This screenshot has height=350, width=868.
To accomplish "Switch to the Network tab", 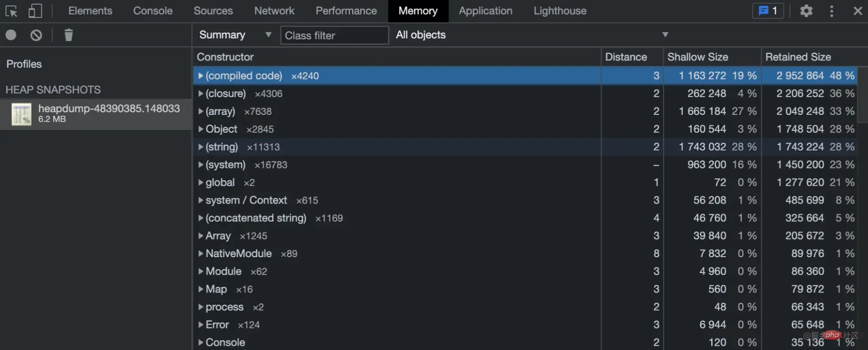I will pos(274,11).
